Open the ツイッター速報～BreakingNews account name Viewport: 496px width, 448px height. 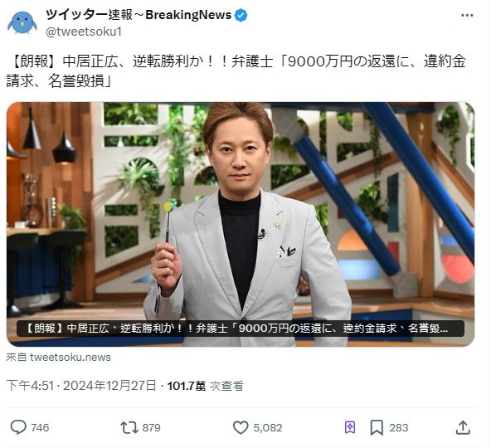coord(139,15)
